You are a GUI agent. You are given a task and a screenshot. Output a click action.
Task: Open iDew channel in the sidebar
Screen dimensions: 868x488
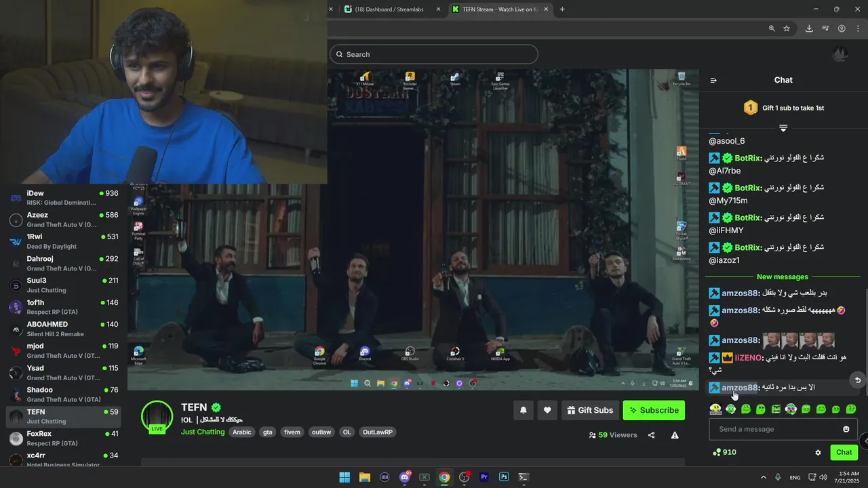click(x=64, y=198)
